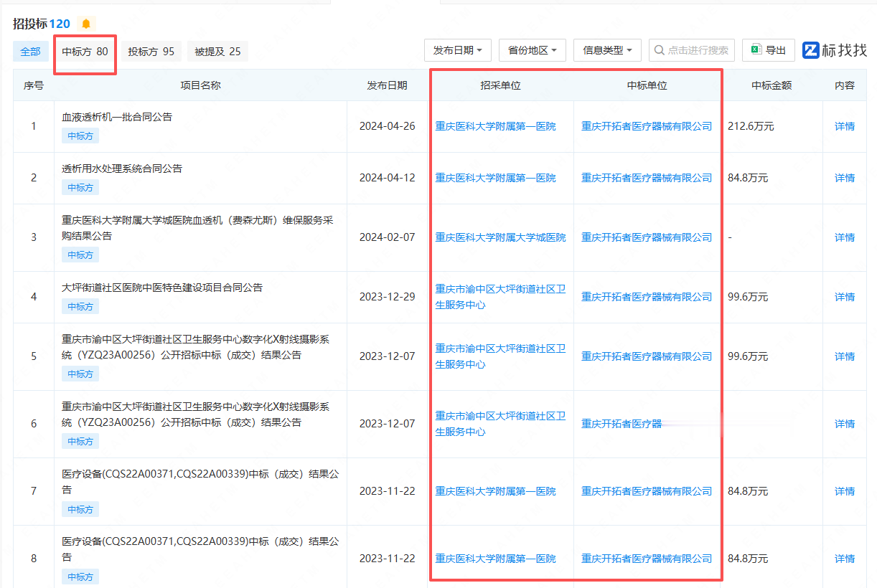
Task: Select the 中标方 80 tab
Action: click(85, 52)
